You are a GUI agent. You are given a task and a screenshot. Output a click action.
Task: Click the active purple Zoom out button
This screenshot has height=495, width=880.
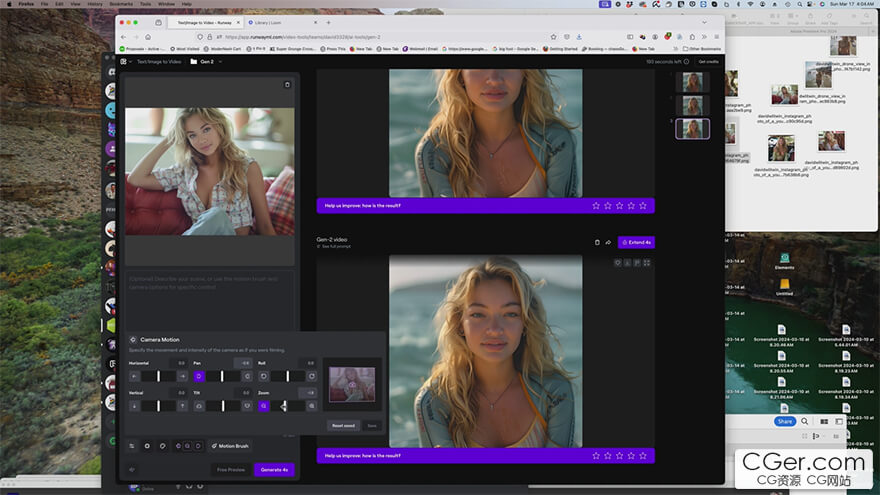[263, 406]
